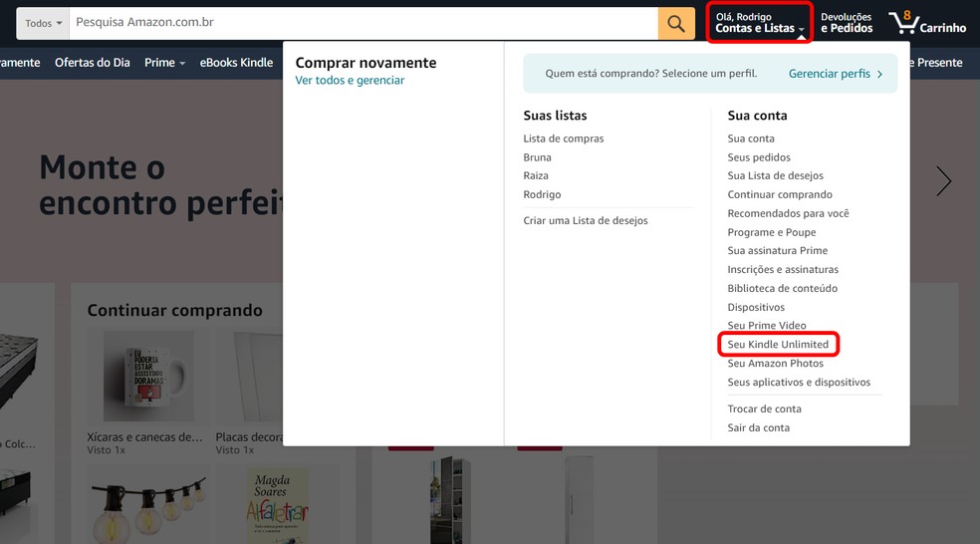Click the orange search magnifier button
The image size is (980, 544).
(676, 24)
